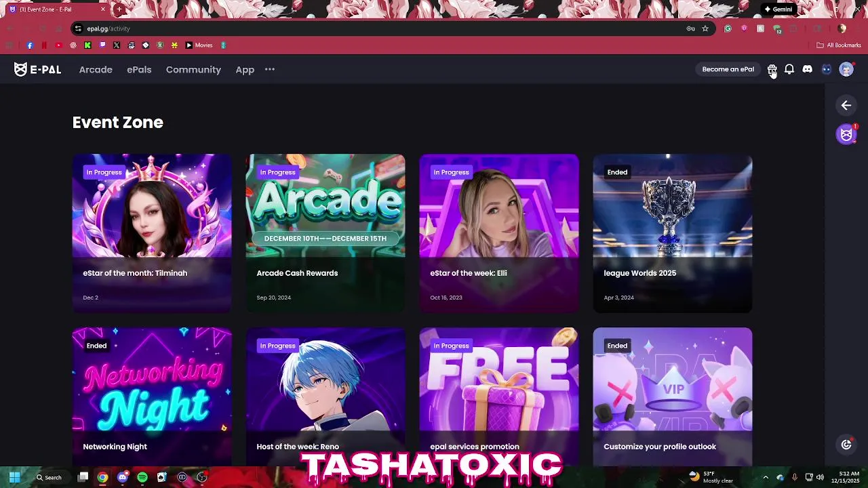Click the dark cat mascot header icon

click(827, 69)
